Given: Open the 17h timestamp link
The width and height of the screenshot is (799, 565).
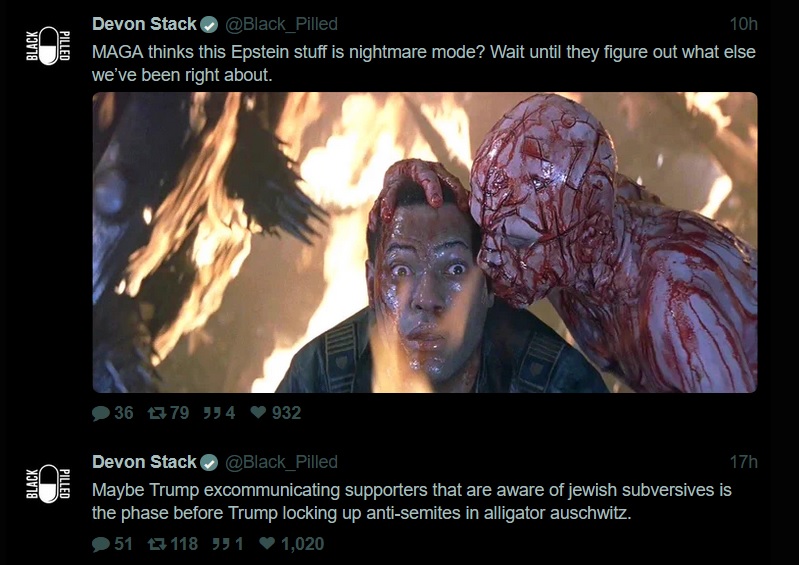Looking at the screenshot, I should pos(744,463).
